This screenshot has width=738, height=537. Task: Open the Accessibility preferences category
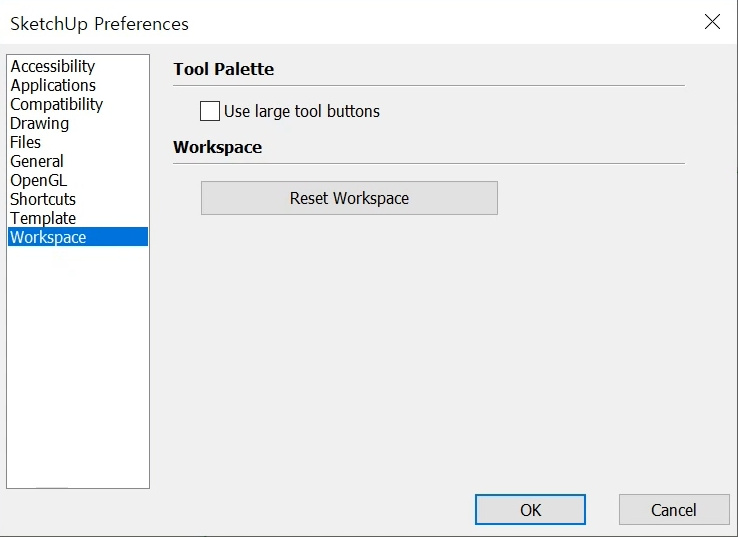(x=78, y=66)
